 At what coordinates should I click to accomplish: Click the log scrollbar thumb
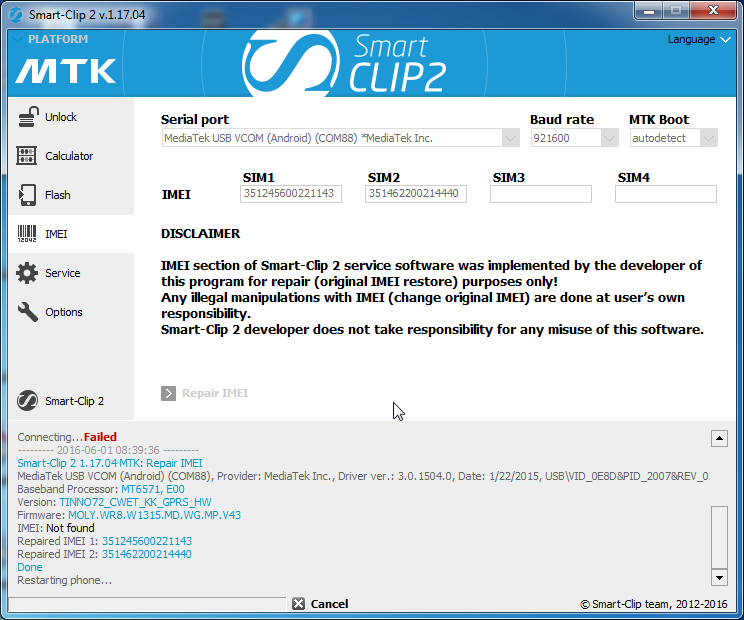pos(719,537)
